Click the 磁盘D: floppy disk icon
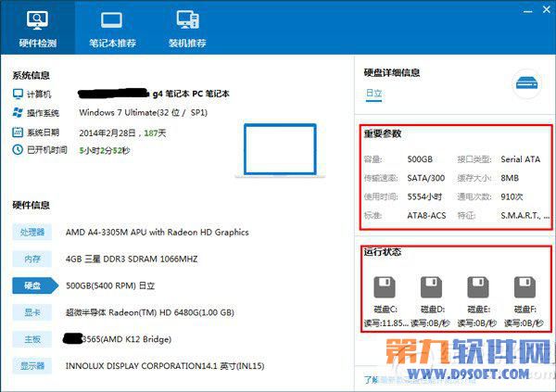The height and width of the screenshot is (392, 556). [431, 287]
